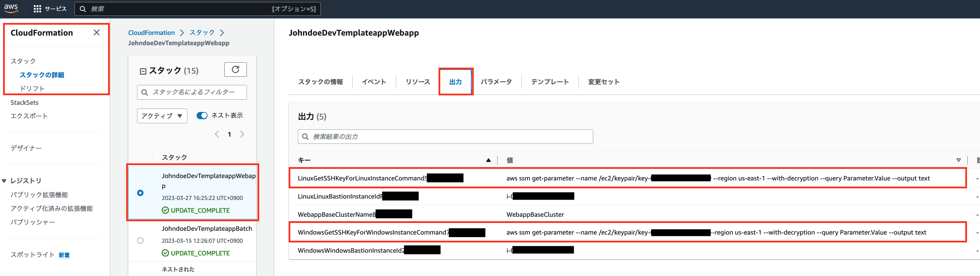The height and width of the screenshot is (276, 980).
Task: Open ドリフト in the sidebar
Action: click(32, 88)
